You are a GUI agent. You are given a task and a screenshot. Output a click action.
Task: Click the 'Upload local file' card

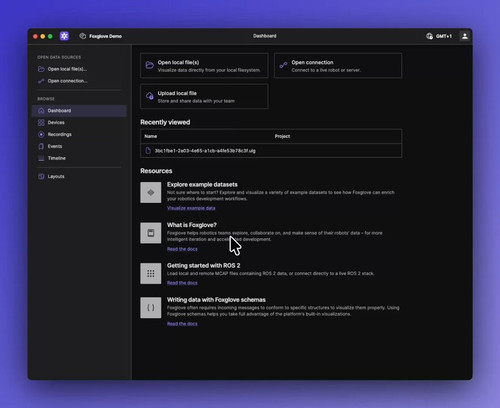tap(204, 96)
